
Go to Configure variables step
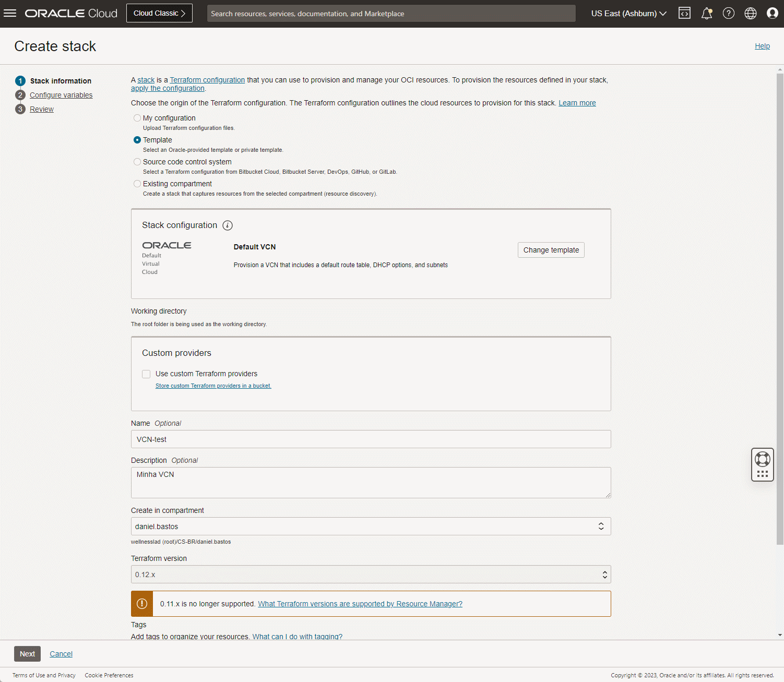(61, 95)
